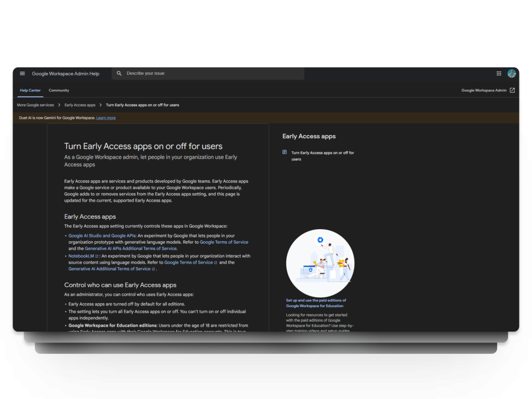Open Generative AI APIs Additional Terms link
The image size is (532, 399).
click(130, 249)
